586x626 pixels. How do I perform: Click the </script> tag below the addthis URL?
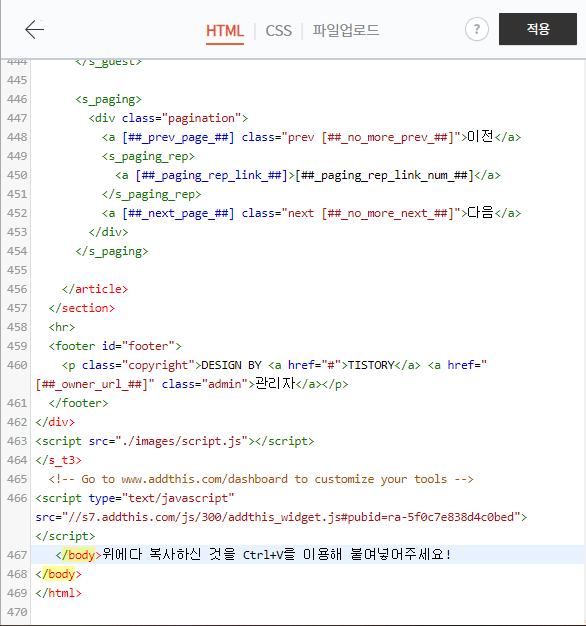65,536
